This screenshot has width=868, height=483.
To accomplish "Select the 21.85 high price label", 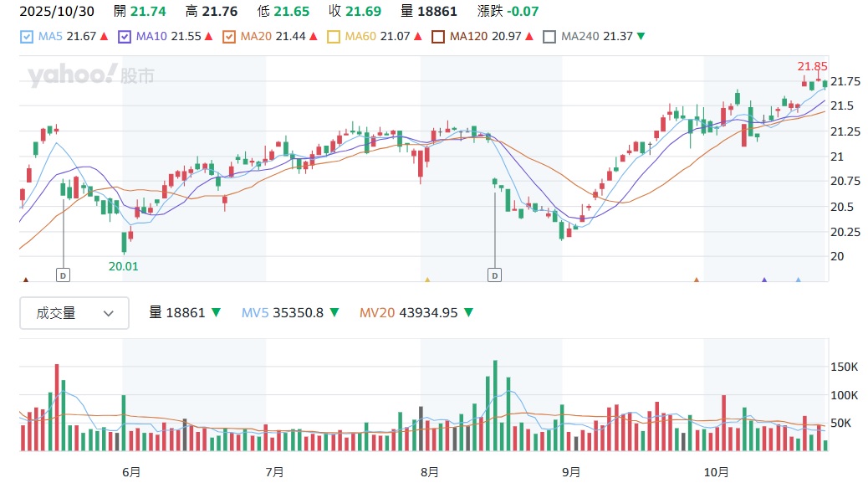I will coord(812,66).
